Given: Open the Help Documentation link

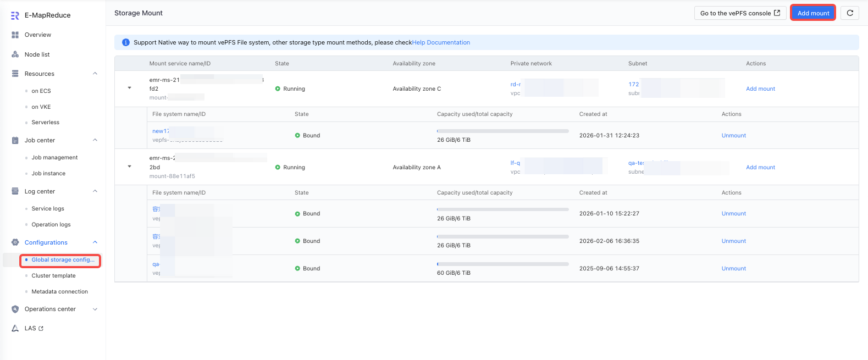Looking at the screenshot, I should (x=441, y=42).
